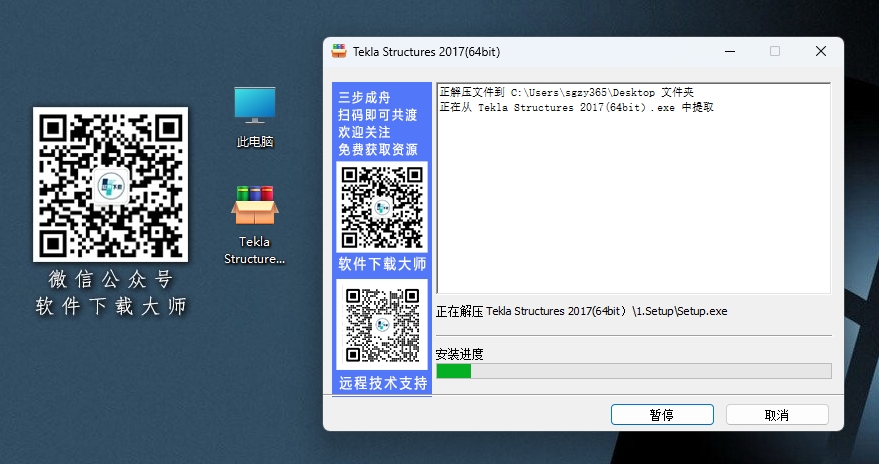Click the 微信公众号 text on desktop wallpaper
The width and height of the screenshot is (879, 464).
110,279
